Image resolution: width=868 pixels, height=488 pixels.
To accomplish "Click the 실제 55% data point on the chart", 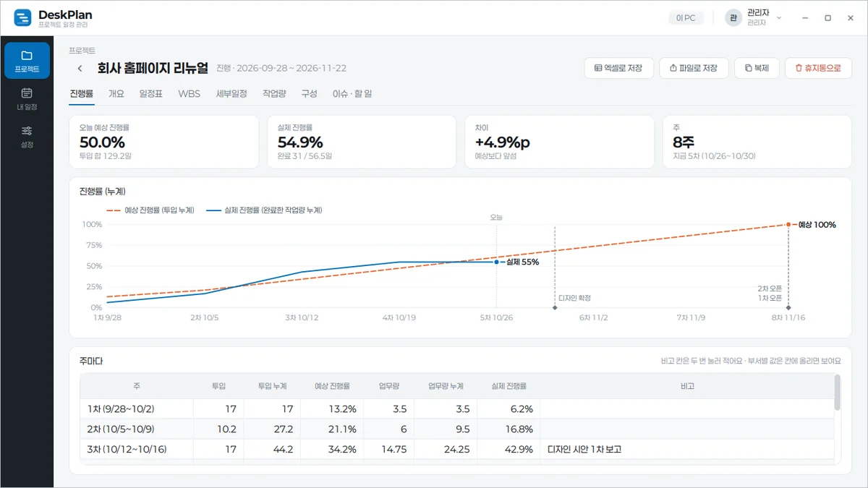I will tap(496, 262).
